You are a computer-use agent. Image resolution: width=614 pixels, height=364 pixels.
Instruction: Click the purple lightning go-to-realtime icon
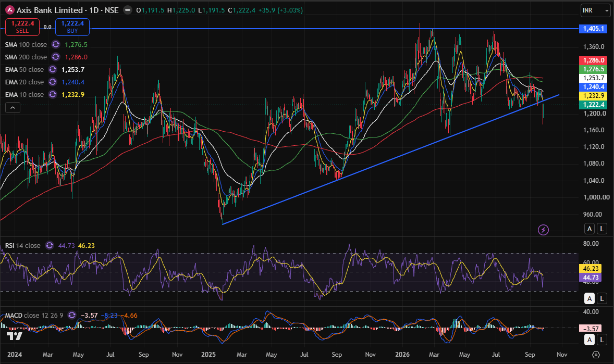pyautogui.click(x=543, y=230)
